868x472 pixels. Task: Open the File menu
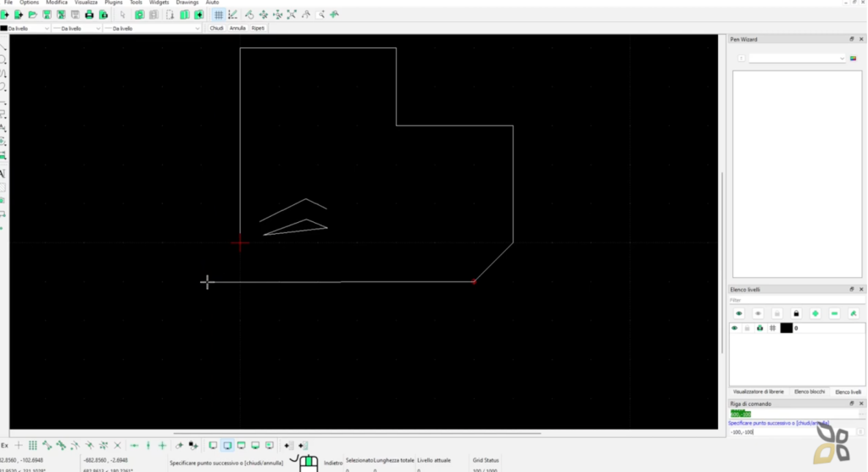pyautogui.click(x=8, y=3)
